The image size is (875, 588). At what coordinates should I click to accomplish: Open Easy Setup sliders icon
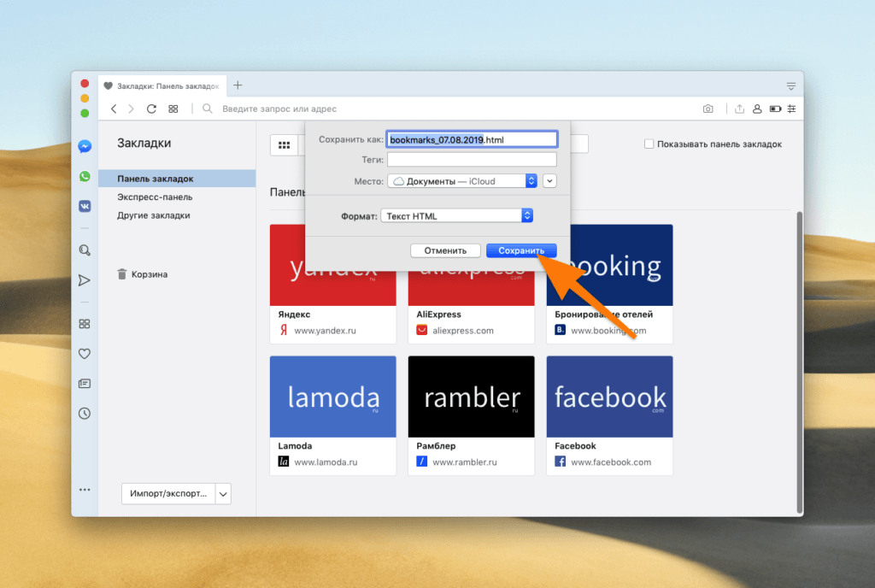(791, 109)
